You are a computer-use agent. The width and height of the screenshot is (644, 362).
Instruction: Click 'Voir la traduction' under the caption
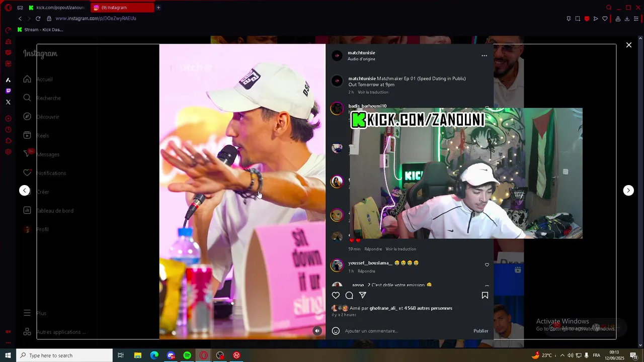(373, 93)
